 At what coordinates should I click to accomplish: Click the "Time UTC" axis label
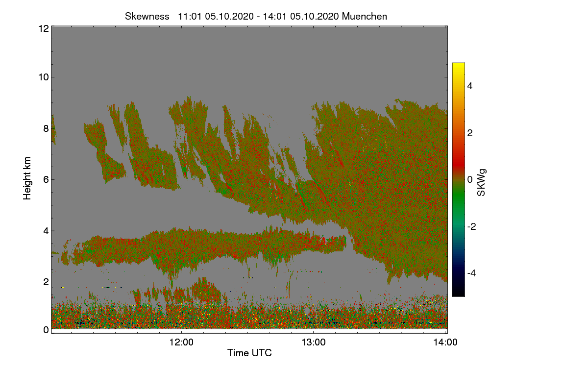(x=249, y=353)
